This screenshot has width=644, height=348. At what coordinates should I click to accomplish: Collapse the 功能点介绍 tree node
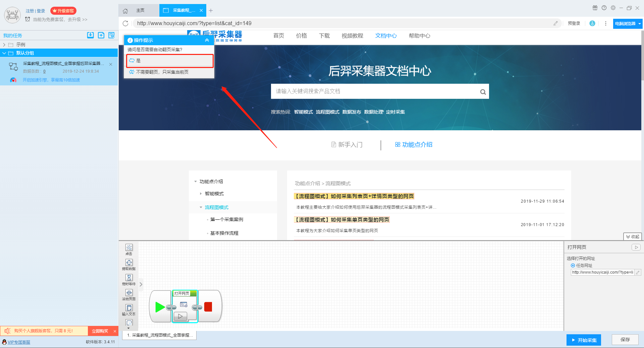[196, 182]
